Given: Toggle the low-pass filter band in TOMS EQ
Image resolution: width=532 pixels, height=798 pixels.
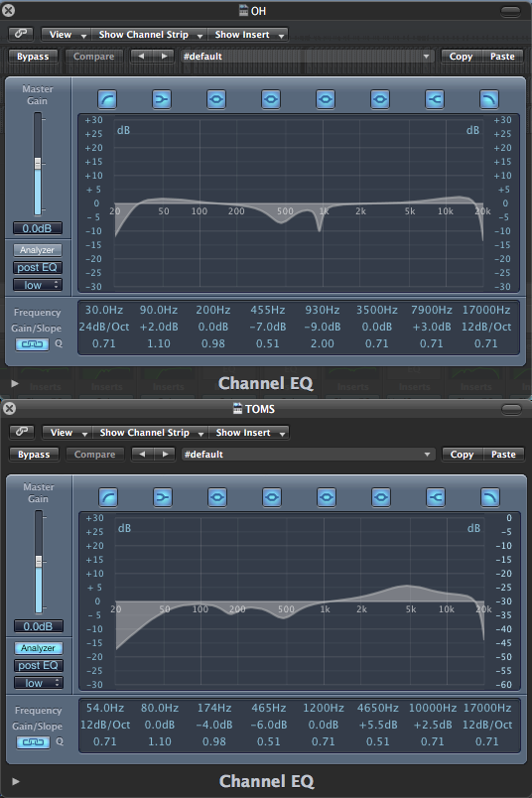Looking at the screenshot, I should (489, 497).
